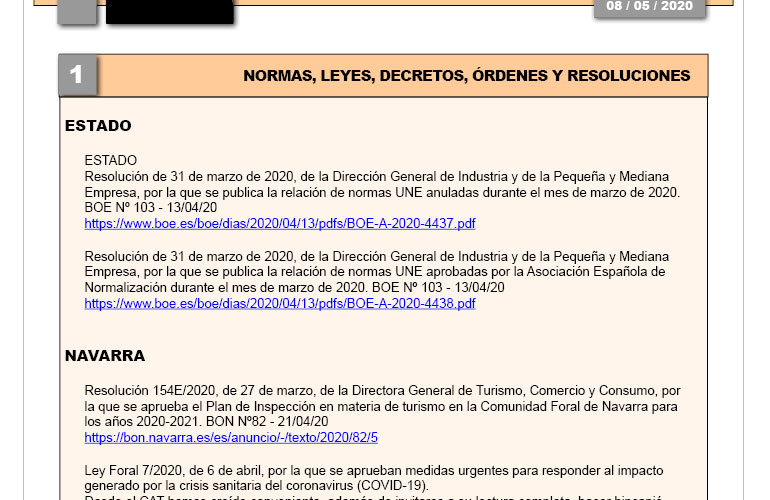This screenshot has height=500, width=770.
Task: Click the text 'Normalización durante el mes de marzo de 2020'
Action: coord(226,287)
